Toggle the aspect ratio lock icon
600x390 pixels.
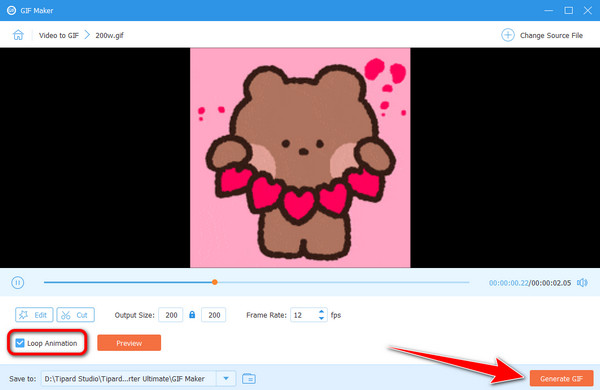click(192, 315)
